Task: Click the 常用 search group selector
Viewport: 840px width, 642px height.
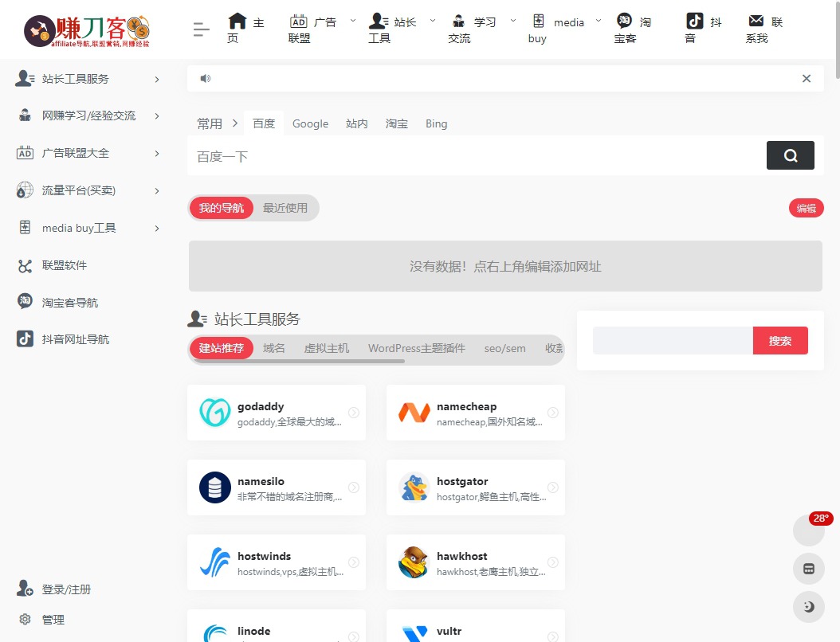Action: [217, 123]
